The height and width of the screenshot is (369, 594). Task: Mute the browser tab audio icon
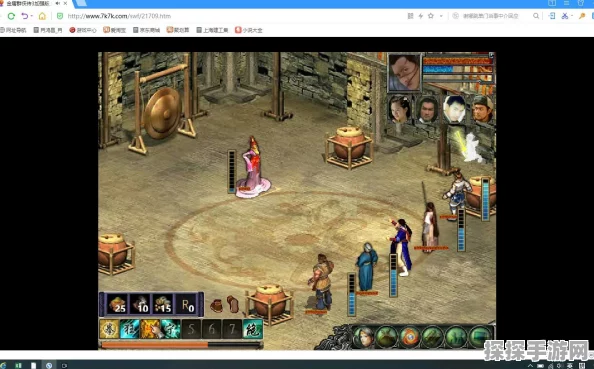point(58,3)
